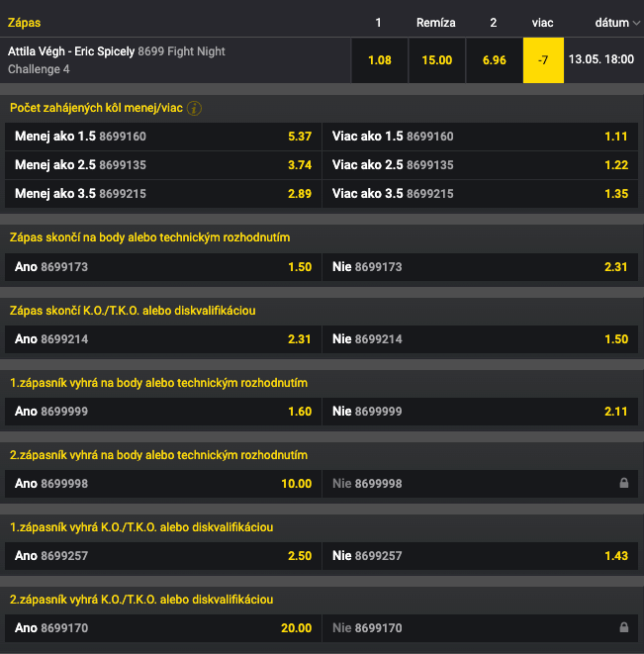The height and width of the screenshot is (654, 644).
Task: Choose Ano 8699170 at odds 20.00
Action: pos(163,627)
